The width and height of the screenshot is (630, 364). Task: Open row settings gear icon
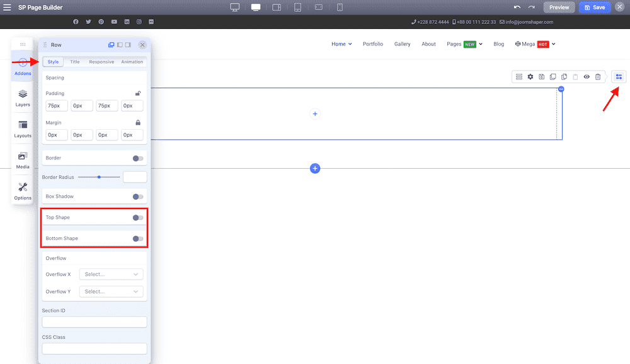click(530, 77)
